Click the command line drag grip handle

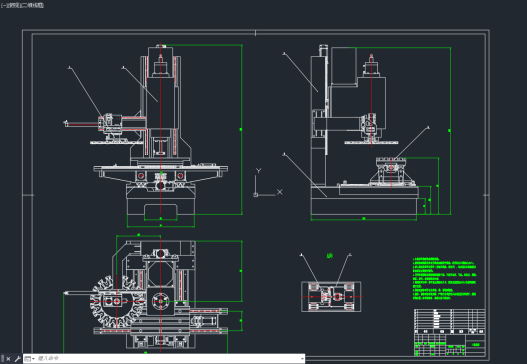click(3, 359)
